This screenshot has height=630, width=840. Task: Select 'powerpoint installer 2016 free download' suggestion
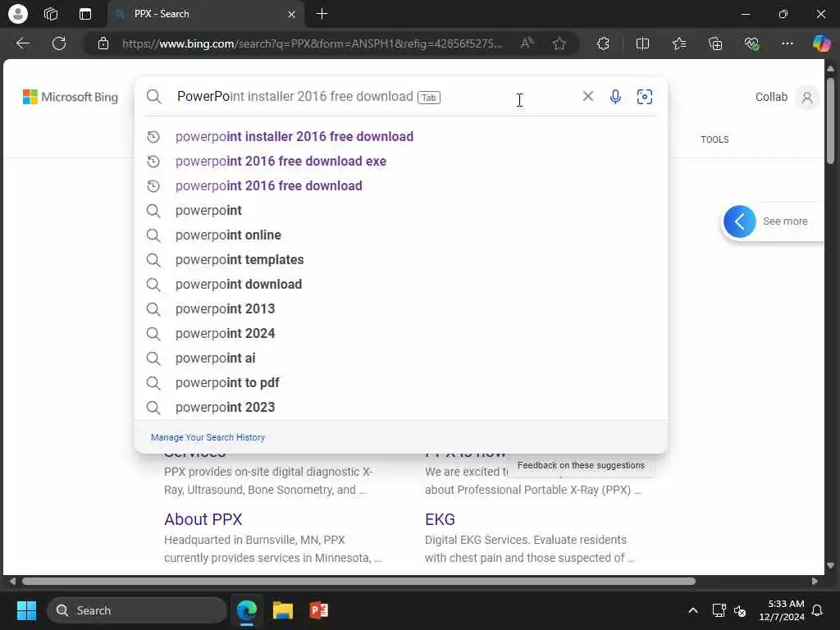pos(400,137)
